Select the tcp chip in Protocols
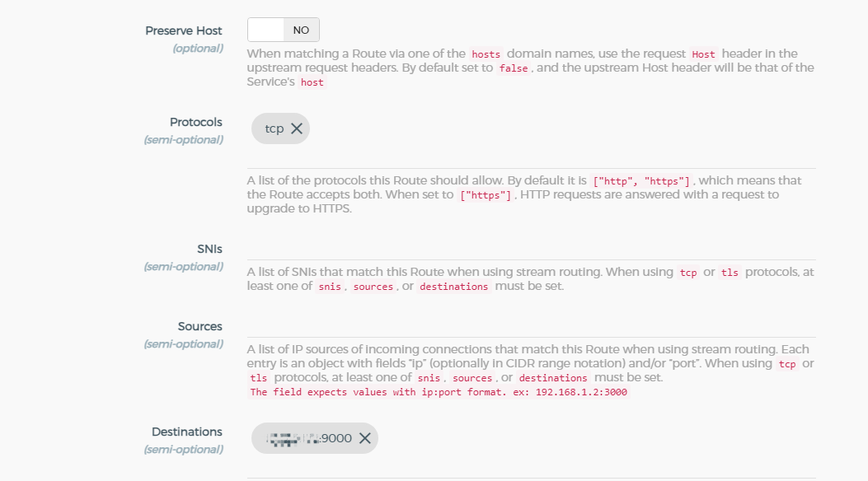The width and height of the screenshot is (868, 481). coord(274,128)
